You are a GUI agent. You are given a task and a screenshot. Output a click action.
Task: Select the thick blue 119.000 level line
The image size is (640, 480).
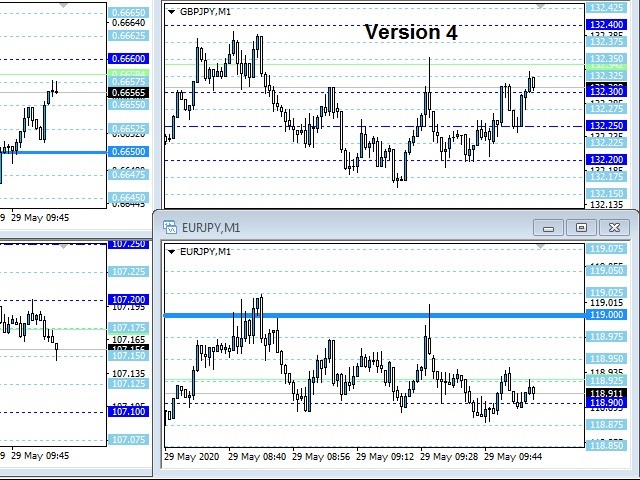374,315
